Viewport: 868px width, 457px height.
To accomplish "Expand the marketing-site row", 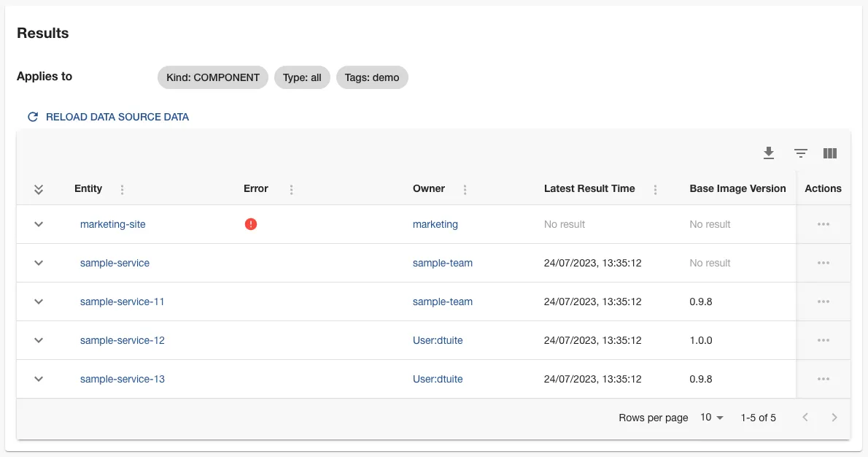I will click(x=39, y=224).
